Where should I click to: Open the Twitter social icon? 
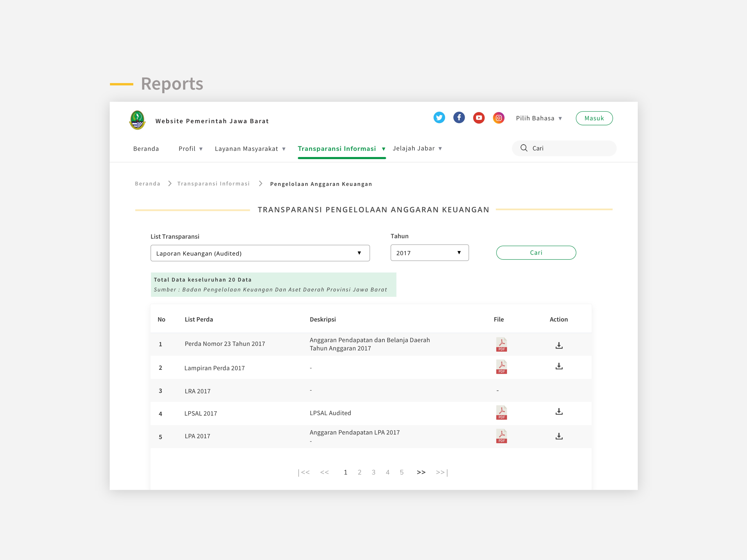point(439,117)
